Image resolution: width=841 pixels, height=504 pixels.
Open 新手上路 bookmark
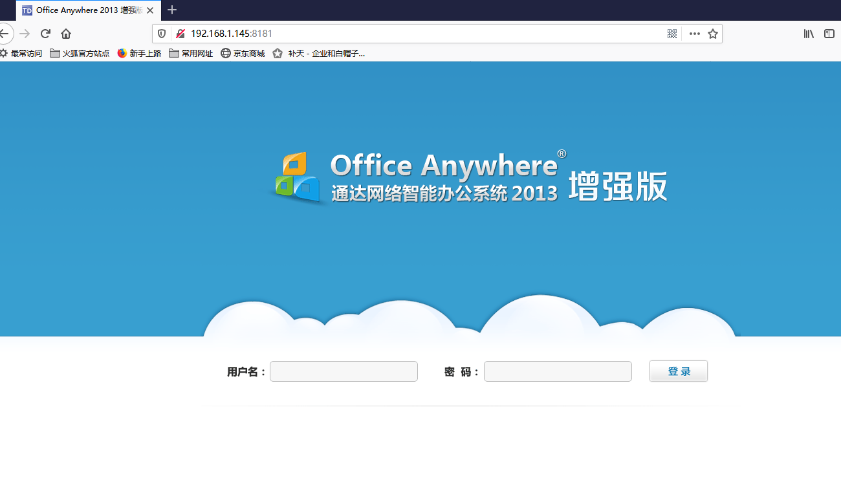coord(139,54)
